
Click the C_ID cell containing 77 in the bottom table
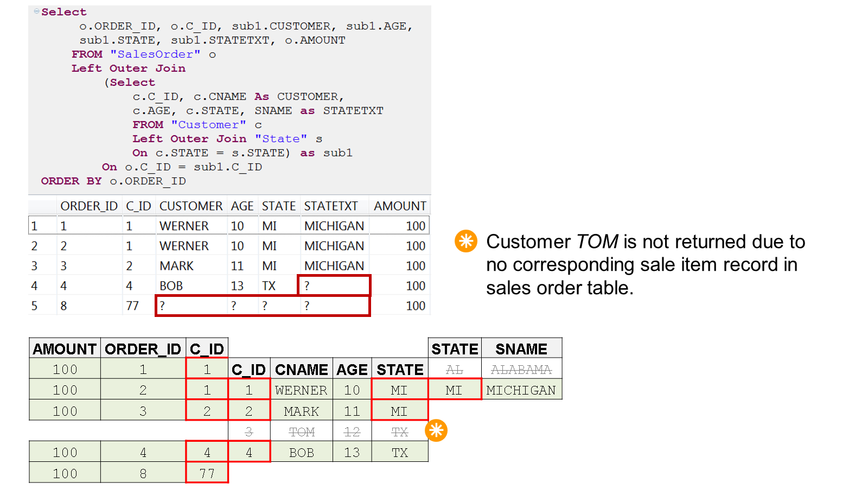207,474
